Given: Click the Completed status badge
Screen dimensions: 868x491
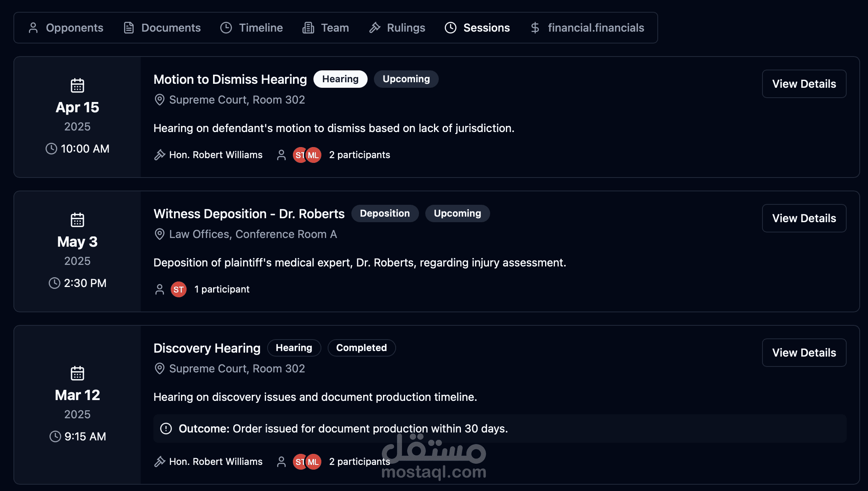Looking at the screenshot, I should (x=361, y=348).
